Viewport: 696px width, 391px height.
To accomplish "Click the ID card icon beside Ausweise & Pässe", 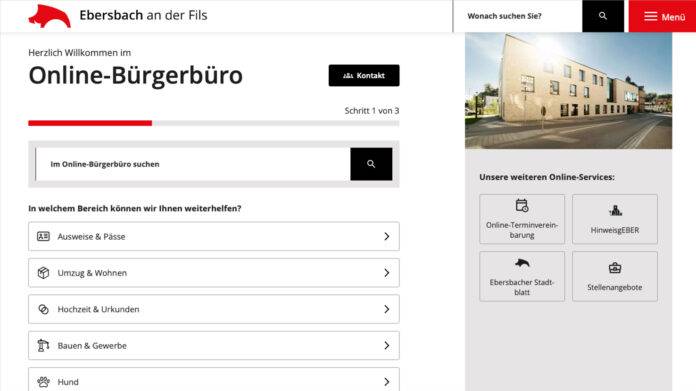I will pos(43,236).
